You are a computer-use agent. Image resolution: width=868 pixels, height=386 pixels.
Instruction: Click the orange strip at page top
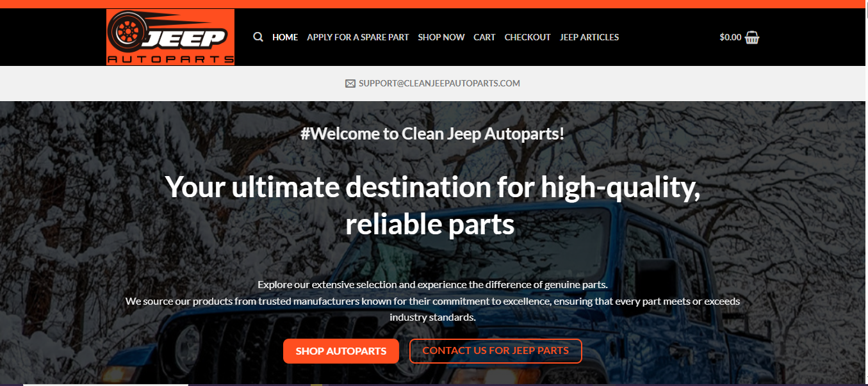click(x=434, y=4)
